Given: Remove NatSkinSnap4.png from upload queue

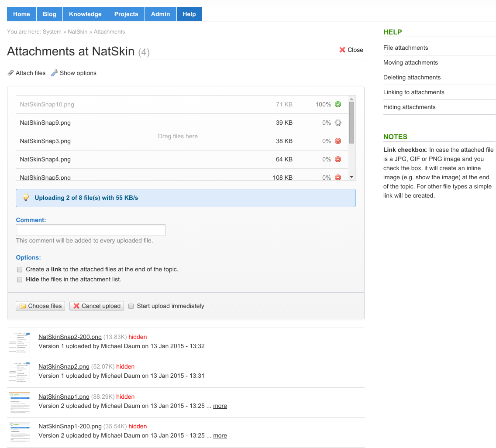Looking at the screenshot, I should 338,159.
